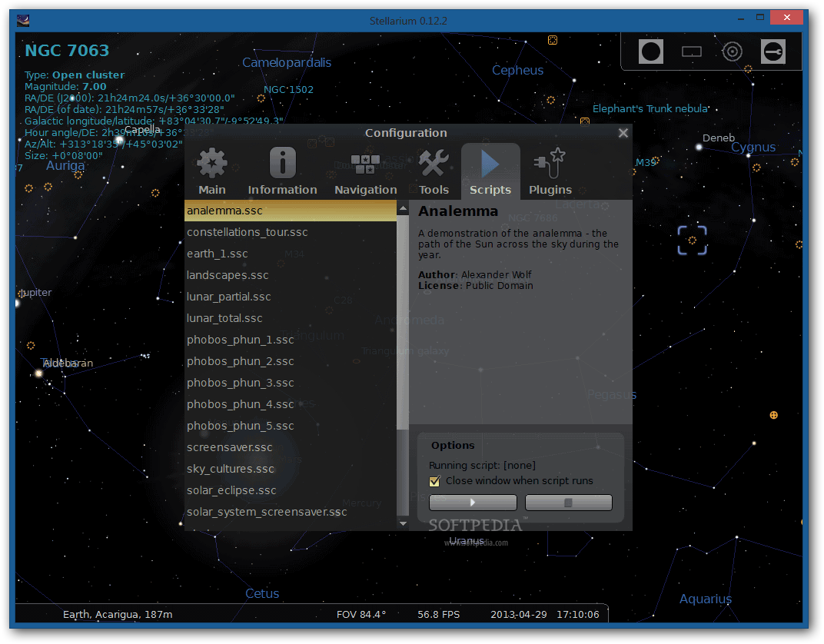The width and height of the screenshot is (824, 644).
Task: Select solar_eclipse.ssc script
Action: click(291, 490)
